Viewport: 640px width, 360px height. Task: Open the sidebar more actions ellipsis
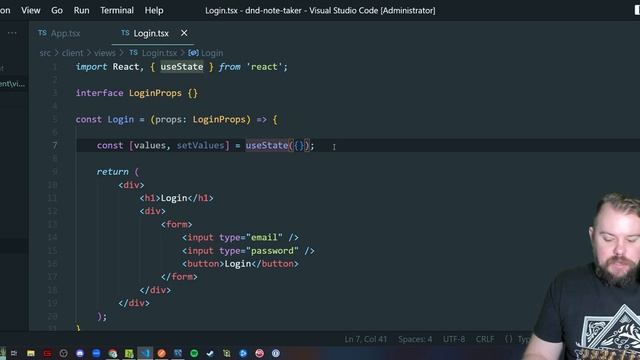pyautogui.click(x=12, y=33)
